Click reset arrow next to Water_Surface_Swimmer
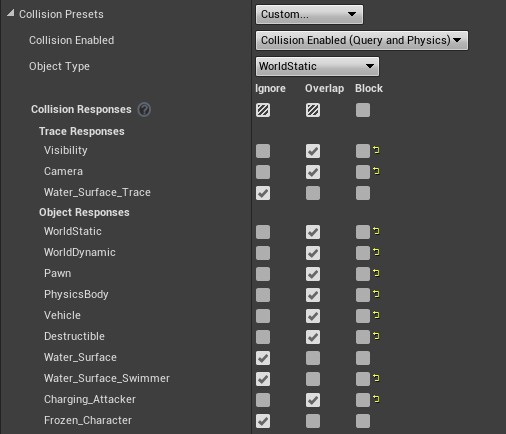 pos(376,378)
